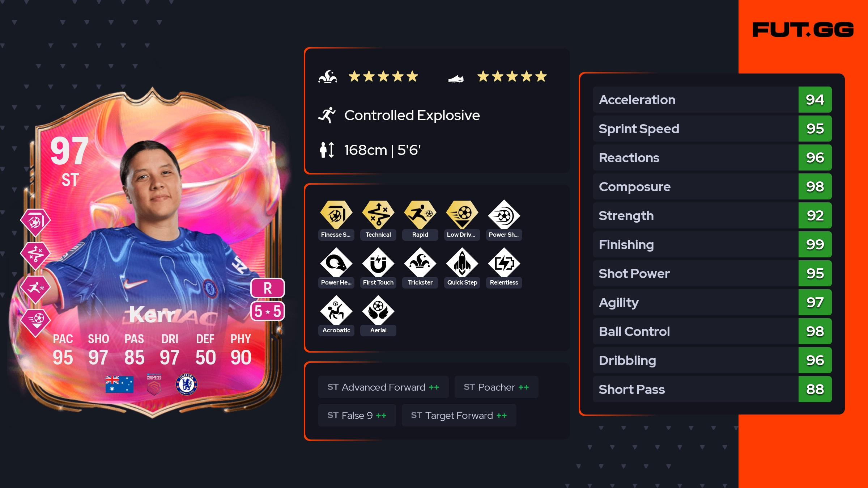Click the Finishing 99 stat row
This screenshot has width=868, height=488.
(712, 244)
